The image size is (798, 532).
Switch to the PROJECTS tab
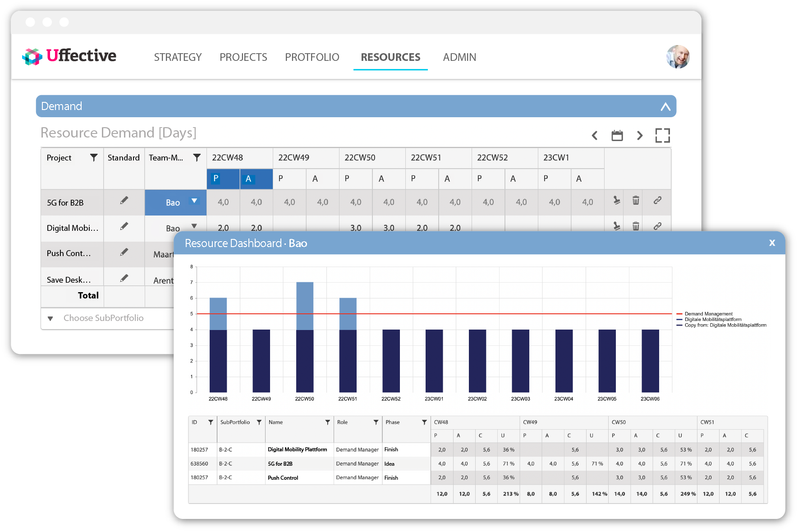click(243, 57)
